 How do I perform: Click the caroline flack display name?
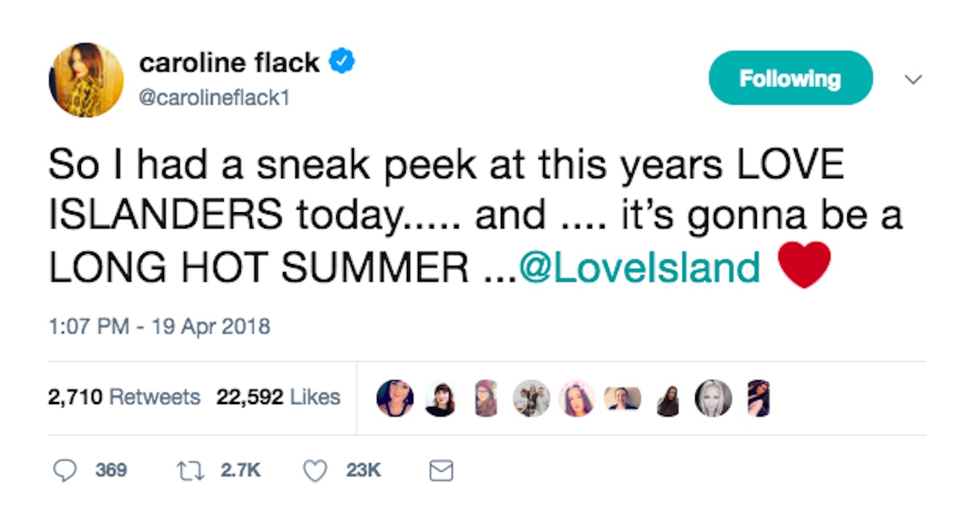click(229, 63)
